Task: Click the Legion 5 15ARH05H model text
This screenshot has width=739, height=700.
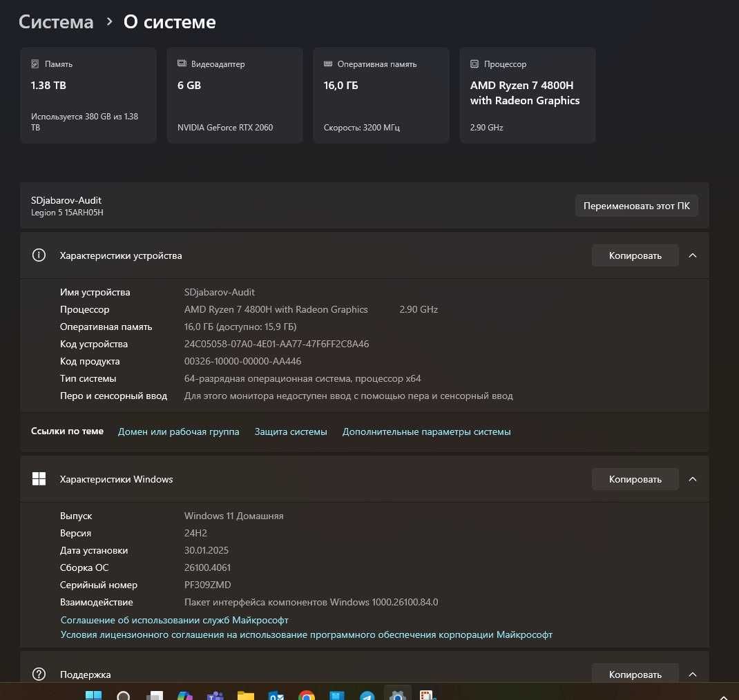Action: (67, 213)
